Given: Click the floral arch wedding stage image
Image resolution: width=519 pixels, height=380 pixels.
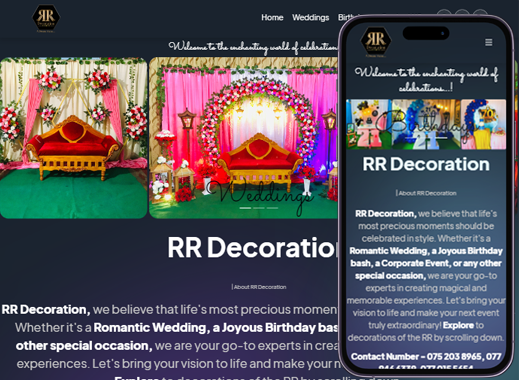Looking at the screenshot, I should pos(243,138).
